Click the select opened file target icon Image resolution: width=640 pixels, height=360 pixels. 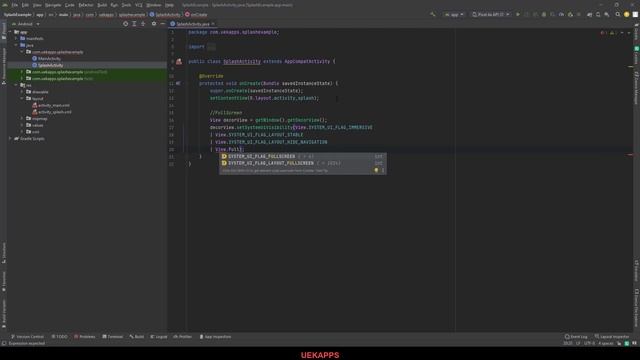click(125, 24)
